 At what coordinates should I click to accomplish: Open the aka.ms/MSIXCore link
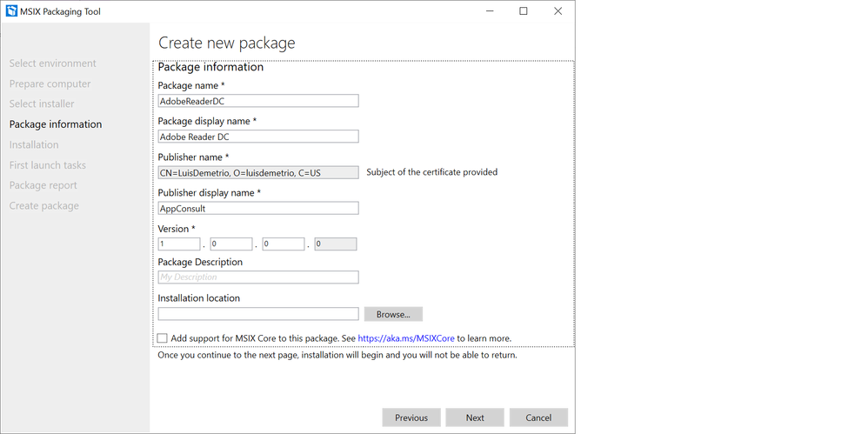click(406, 338)
